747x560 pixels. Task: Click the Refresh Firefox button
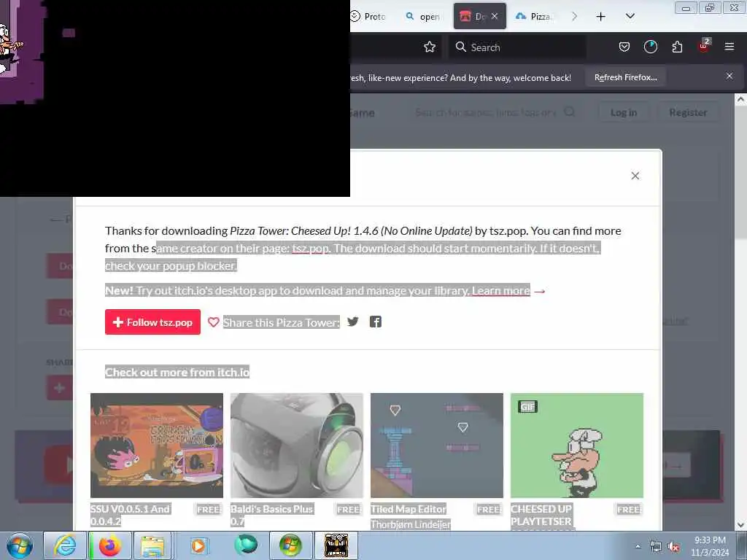click(x=625, y=77)
